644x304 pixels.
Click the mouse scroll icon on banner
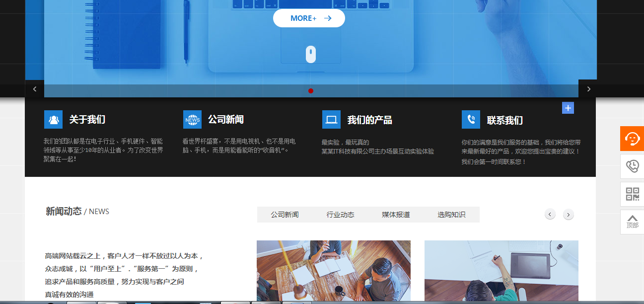click(311, 54)
